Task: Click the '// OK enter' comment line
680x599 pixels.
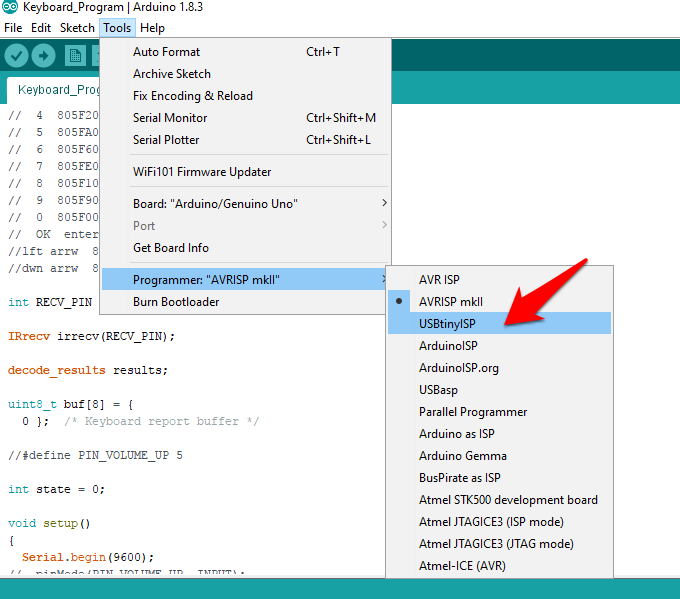Action: 53,234
